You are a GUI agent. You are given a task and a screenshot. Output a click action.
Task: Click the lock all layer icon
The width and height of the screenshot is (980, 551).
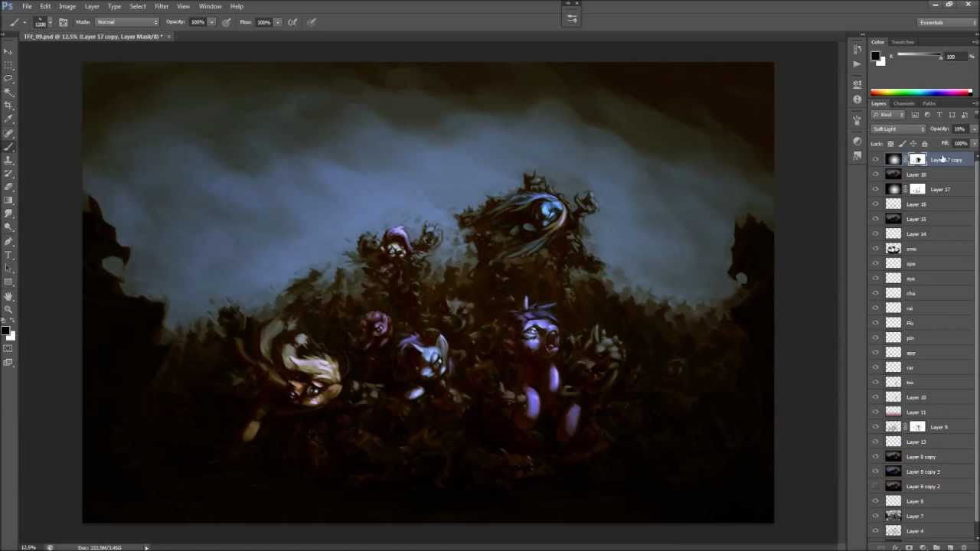(924, 144)
